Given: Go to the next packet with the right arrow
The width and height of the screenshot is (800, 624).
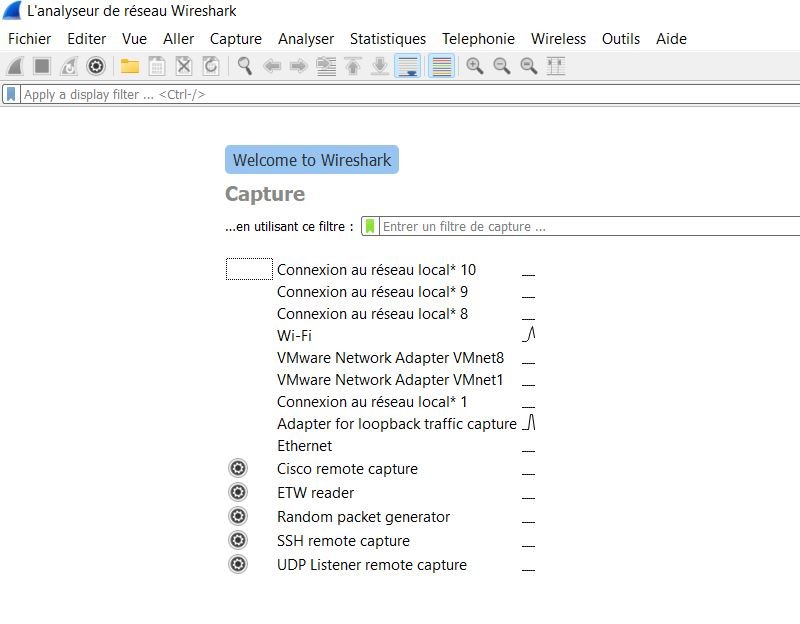Looking at the screenshot, I should [299, 66].
